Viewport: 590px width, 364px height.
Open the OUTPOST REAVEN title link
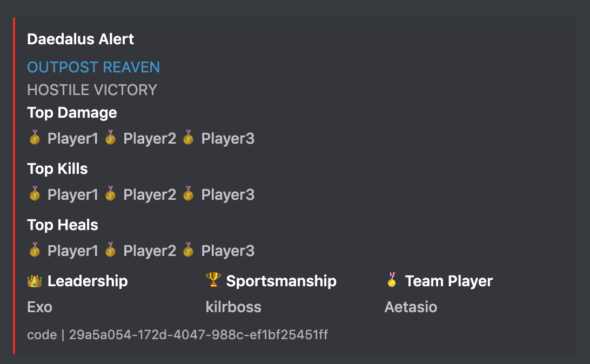click(93, 68)
